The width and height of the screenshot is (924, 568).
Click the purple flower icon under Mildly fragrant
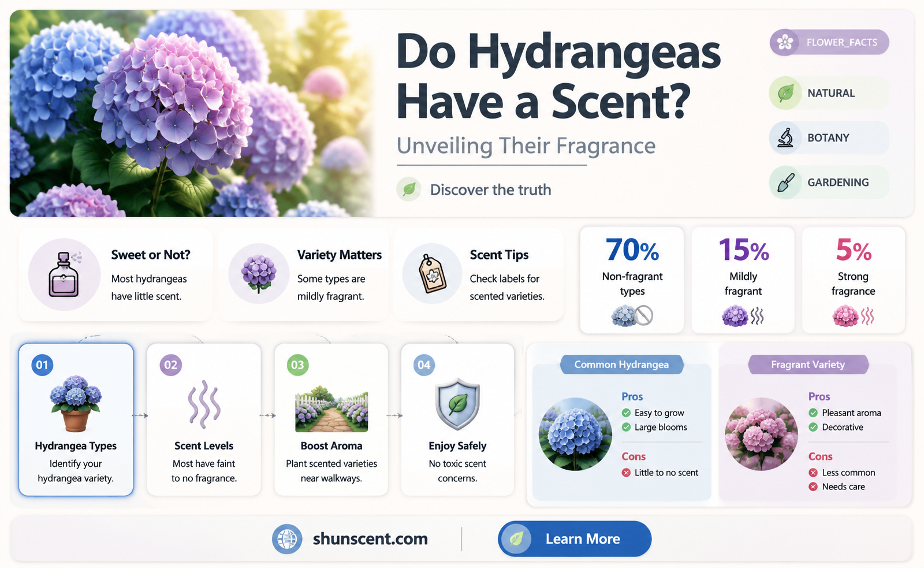[735, 316]
